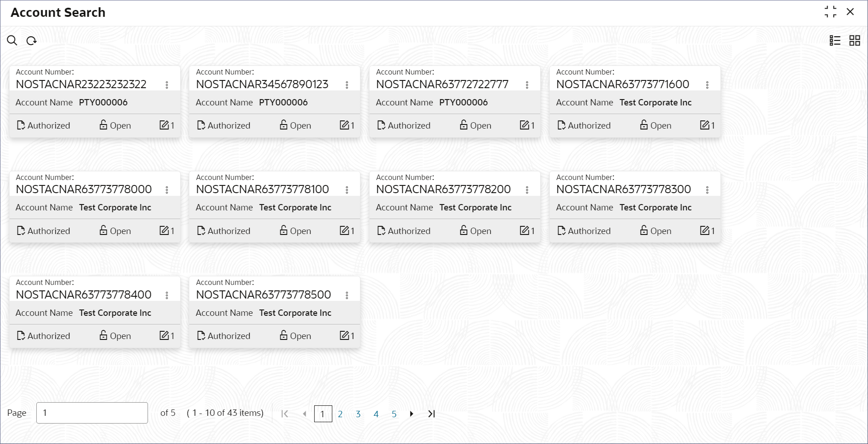Advance to next page with forward arrow
Screen dimensions: 868x444
point(412,414)
